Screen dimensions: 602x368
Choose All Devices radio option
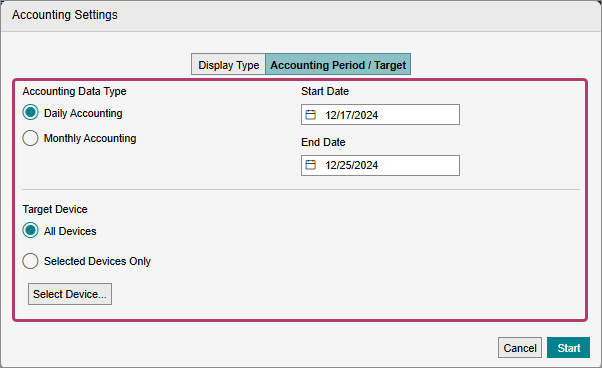pos(30,231)
